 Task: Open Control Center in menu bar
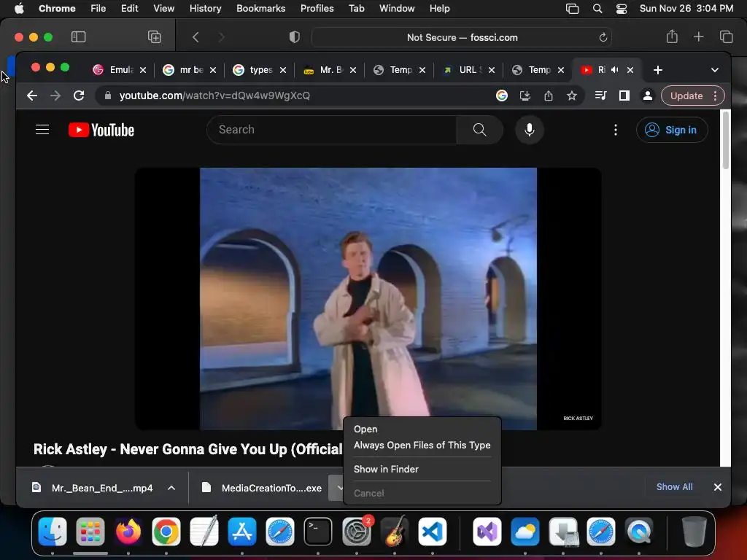[622, 9]
